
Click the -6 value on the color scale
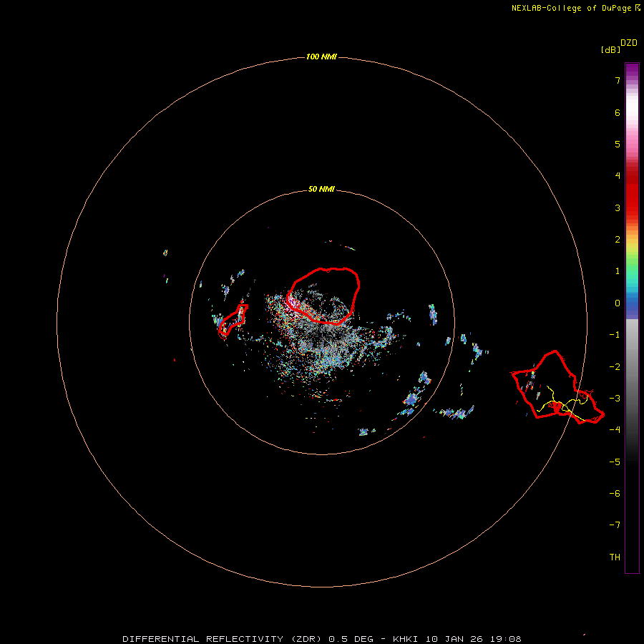pos(615,493)
